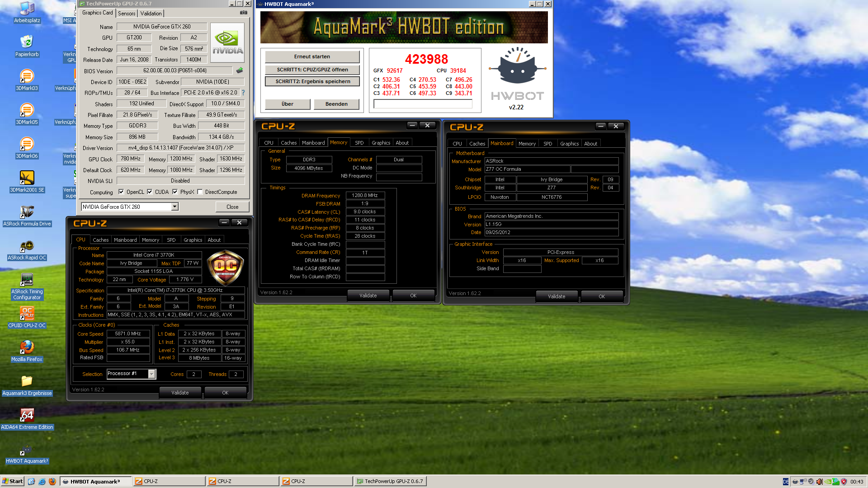Click SCHRITT2: Ergebnis speichern button
868x488 pixels.
(x=312, y=81)
